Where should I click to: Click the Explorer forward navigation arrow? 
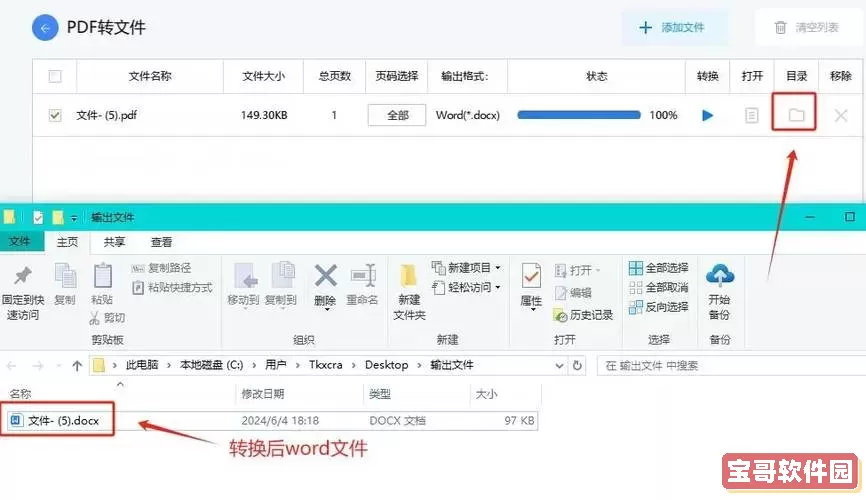[38, 366]
